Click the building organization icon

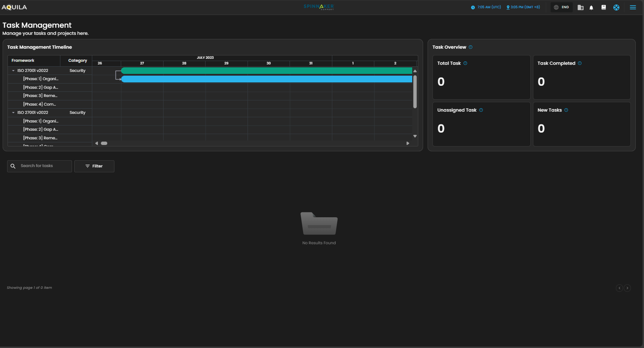point(580,7)
